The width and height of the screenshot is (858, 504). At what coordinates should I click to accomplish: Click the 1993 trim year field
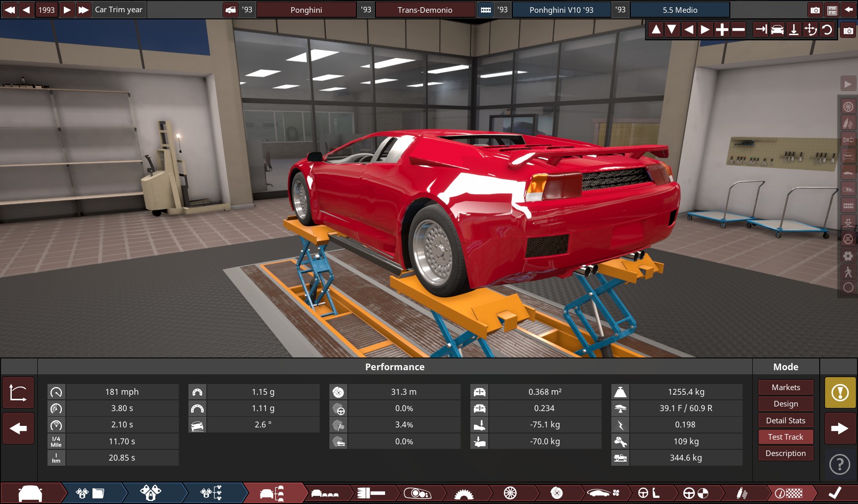click(x=46, y=10)
